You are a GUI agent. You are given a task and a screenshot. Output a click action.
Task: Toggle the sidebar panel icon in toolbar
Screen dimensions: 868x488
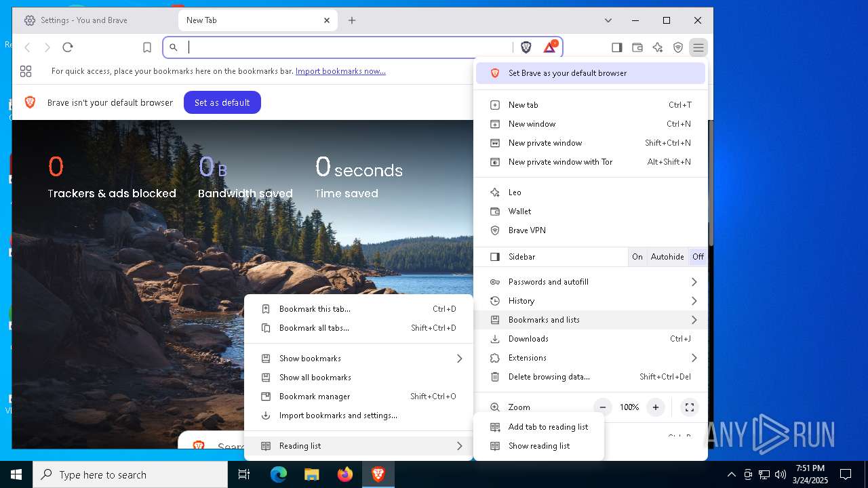pos(616,47)
